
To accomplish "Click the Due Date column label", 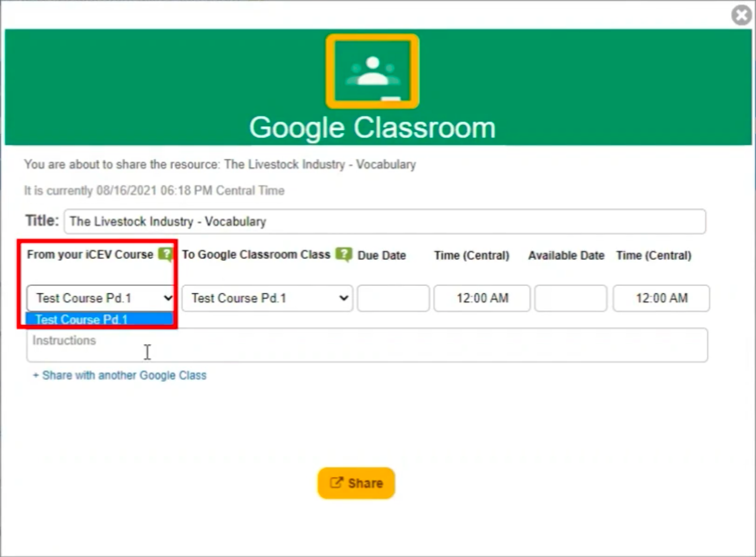I will pyautogui.click(x=382, y=255).
